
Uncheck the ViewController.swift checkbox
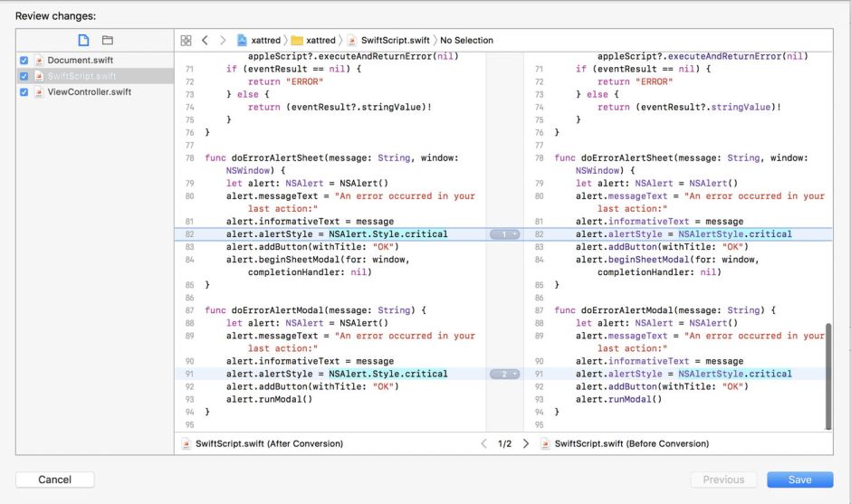click(24, 92)
